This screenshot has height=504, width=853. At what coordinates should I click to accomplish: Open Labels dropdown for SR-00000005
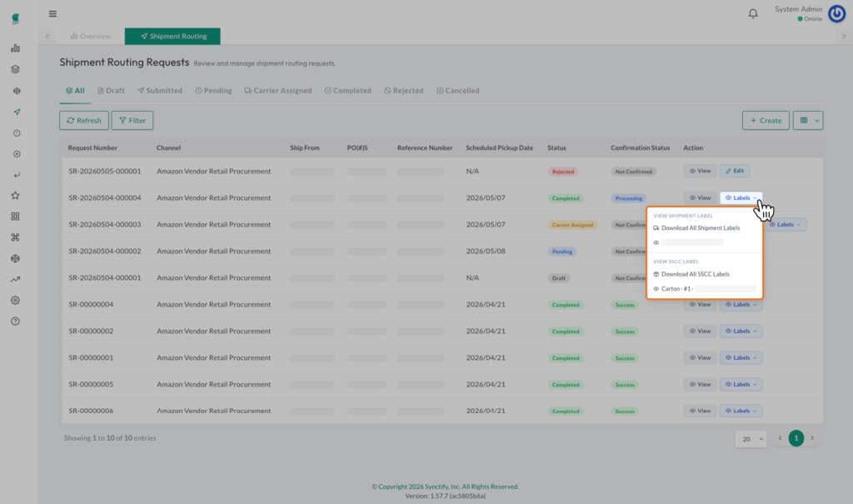[741, 384]
